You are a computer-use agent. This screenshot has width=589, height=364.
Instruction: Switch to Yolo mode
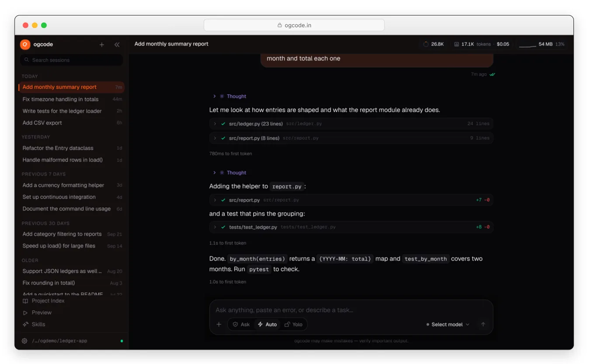click(294, 324)
